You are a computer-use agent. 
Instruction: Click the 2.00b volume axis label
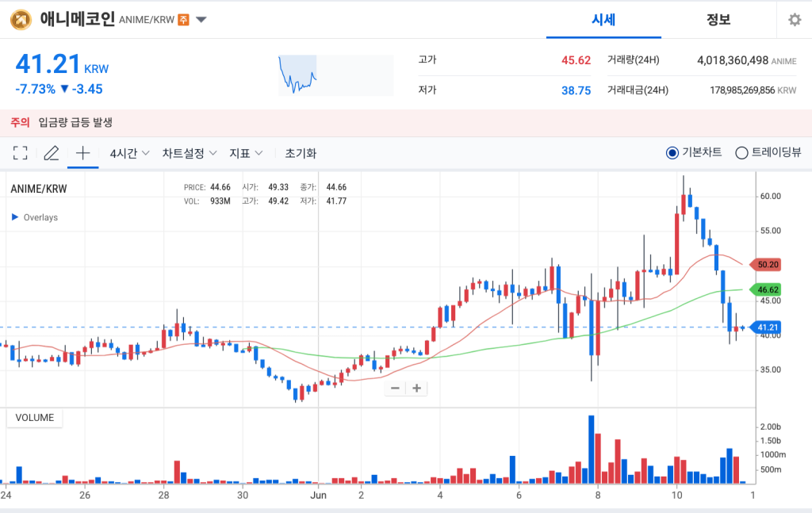tap(771, 427)
